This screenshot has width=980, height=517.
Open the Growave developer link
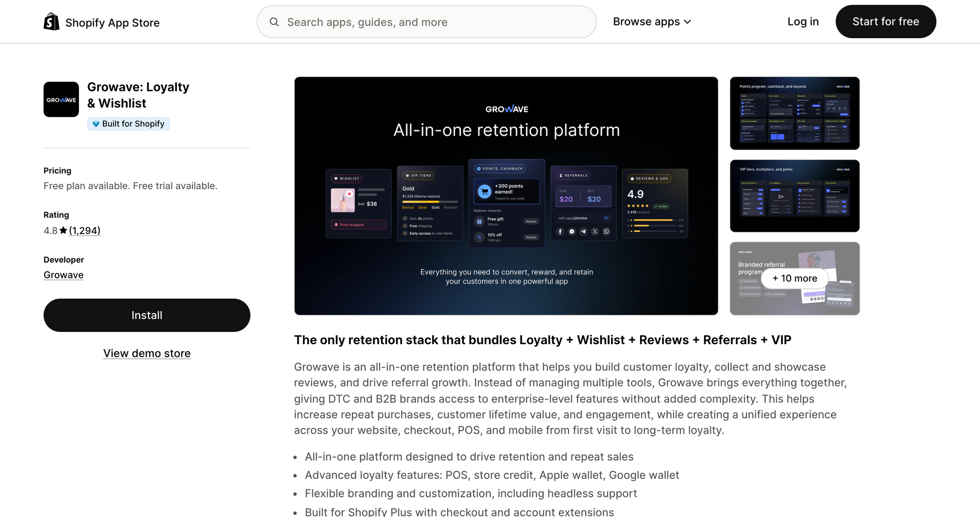[64, 275]
